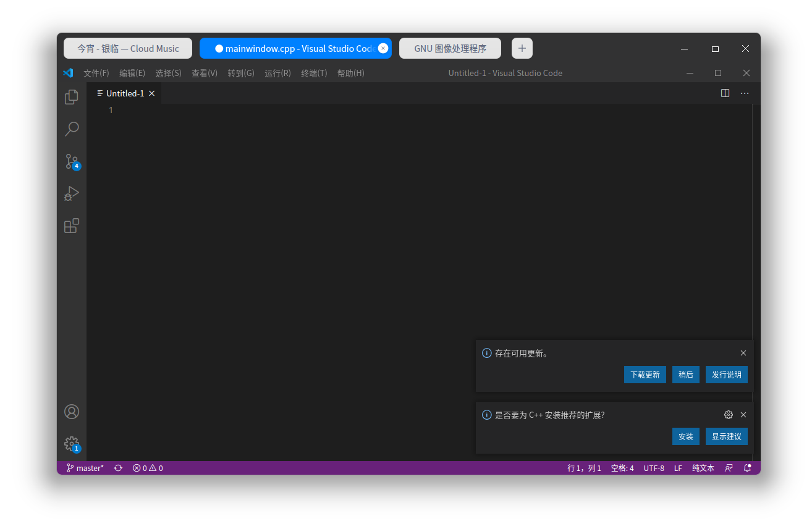812x526 pixels.
Task: Synchronize changes in the status bar
Action: (118, 469)
